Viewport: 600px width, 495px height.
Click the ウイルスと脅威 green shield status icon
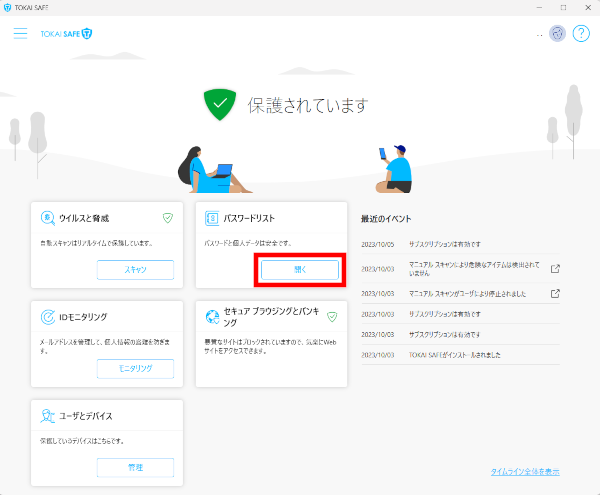[x=168, y=218]
